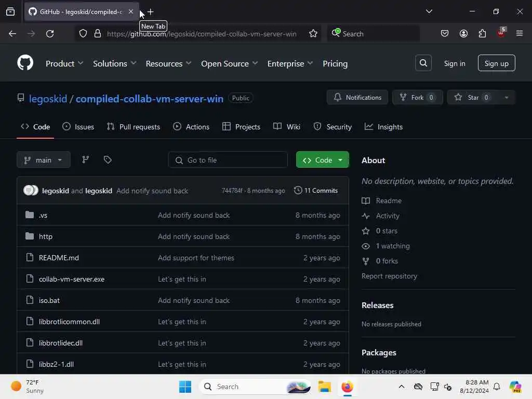532x399 pixels.
Task: Go to Pricing page
Action: click(335, 63)
